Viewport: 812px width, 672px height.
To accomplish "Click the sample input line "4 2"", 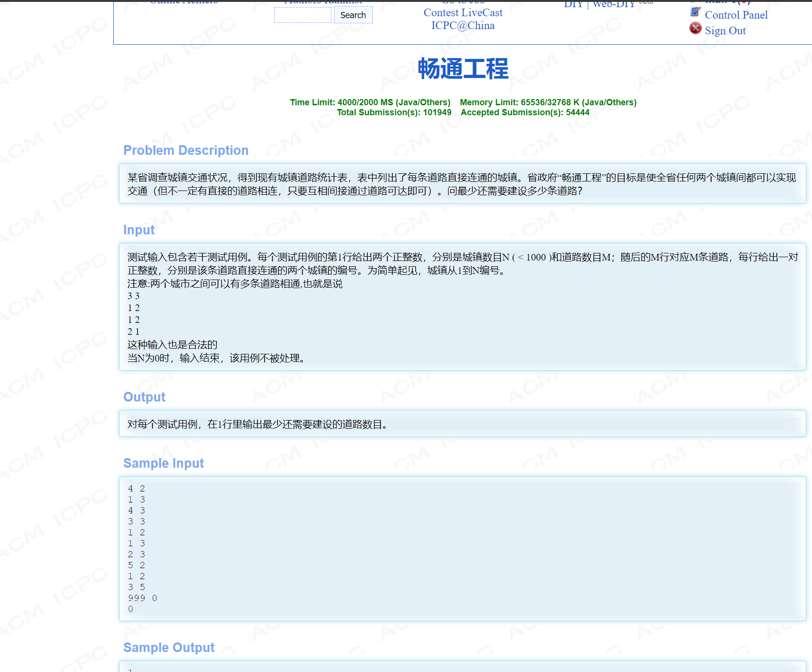I will point(137,489).
